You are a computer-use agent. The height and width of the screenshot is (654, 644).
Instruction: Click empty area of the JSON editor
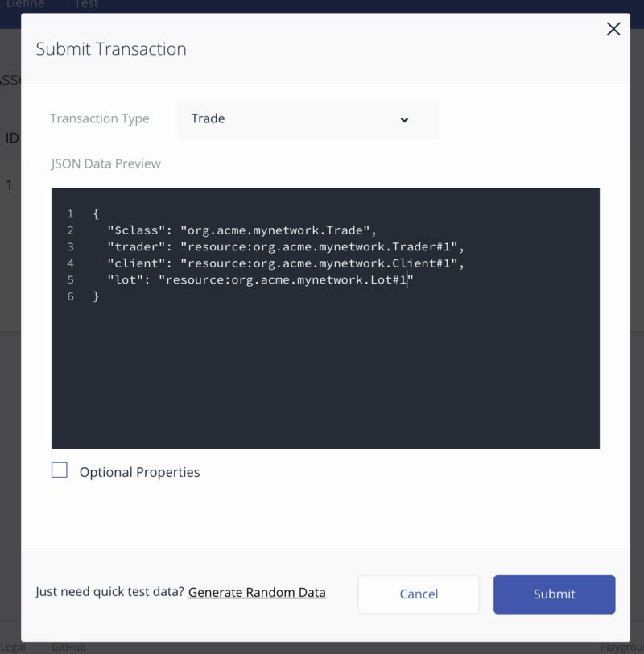click(x=325, y=375)
